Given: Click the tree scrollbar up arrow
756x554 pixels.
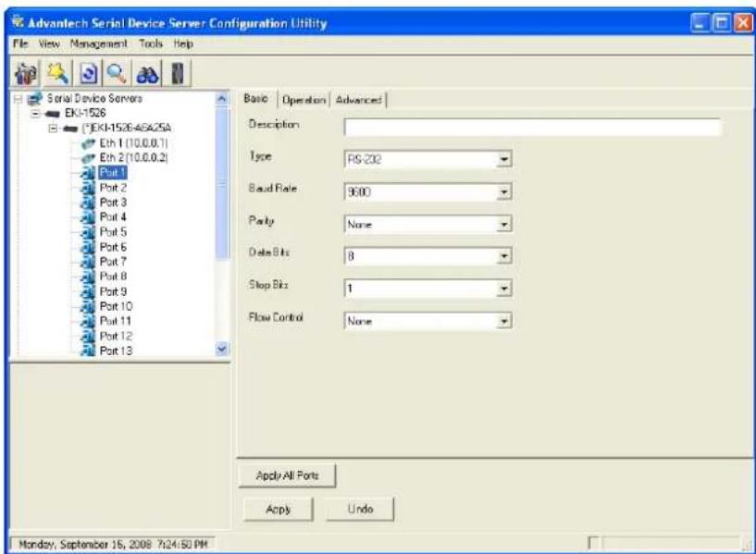Looking at the screenshot, I should (222, 99).
